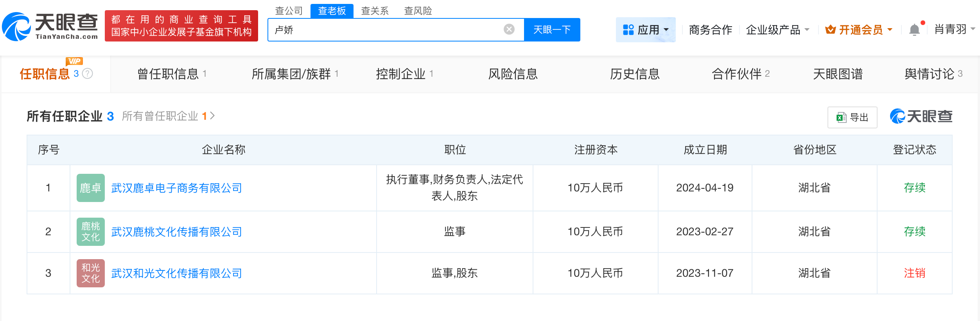Click the 和光文化 company logo
The height and width of the screenshot is (321, 980).
coord(91,273)
